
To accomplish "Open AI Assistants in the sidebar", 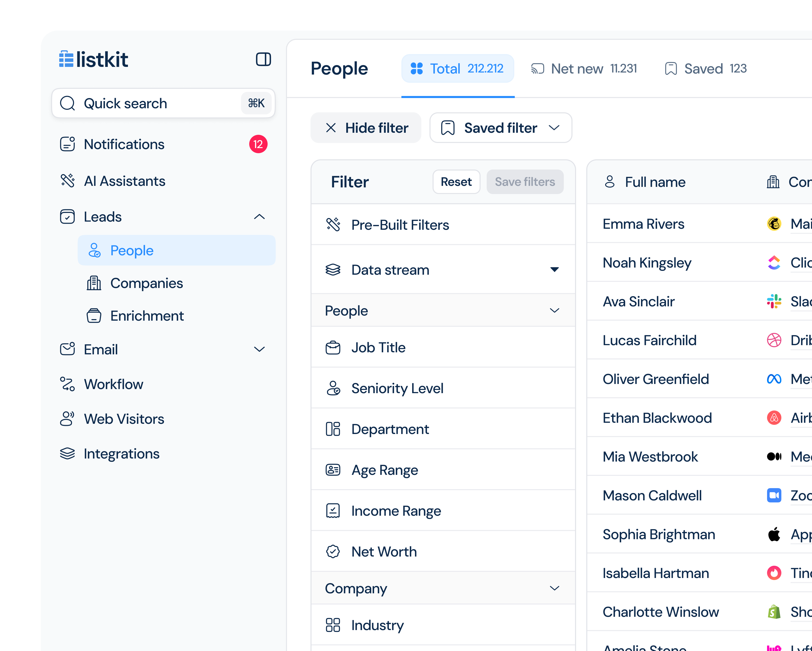I will tap(124, 181).
